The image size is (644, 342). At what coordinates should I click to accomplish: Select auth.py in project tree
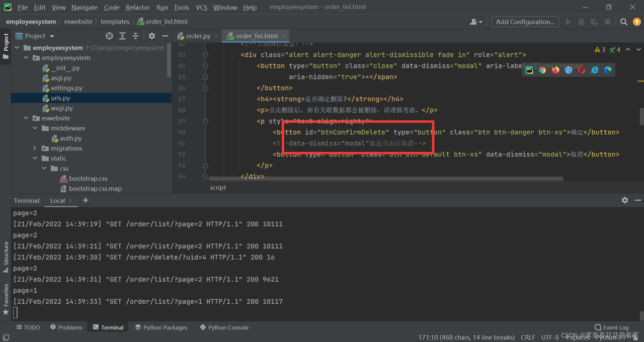[70, 138]
